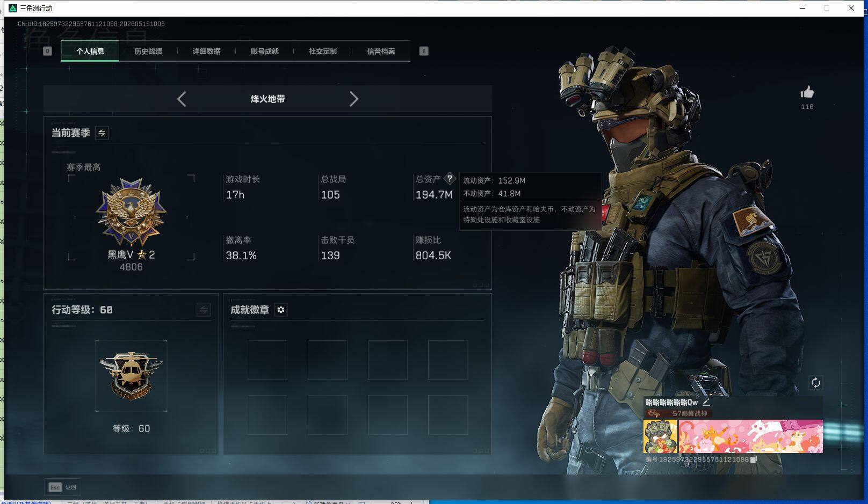Click the 三角洲行动 app icon in title bar

pyautogui.click(x=13, y=8)
